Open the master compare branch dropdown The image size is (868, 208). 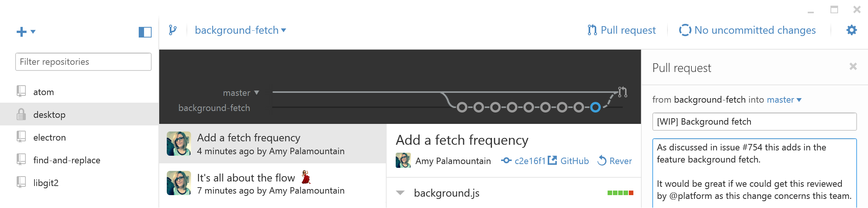point(241,93)
